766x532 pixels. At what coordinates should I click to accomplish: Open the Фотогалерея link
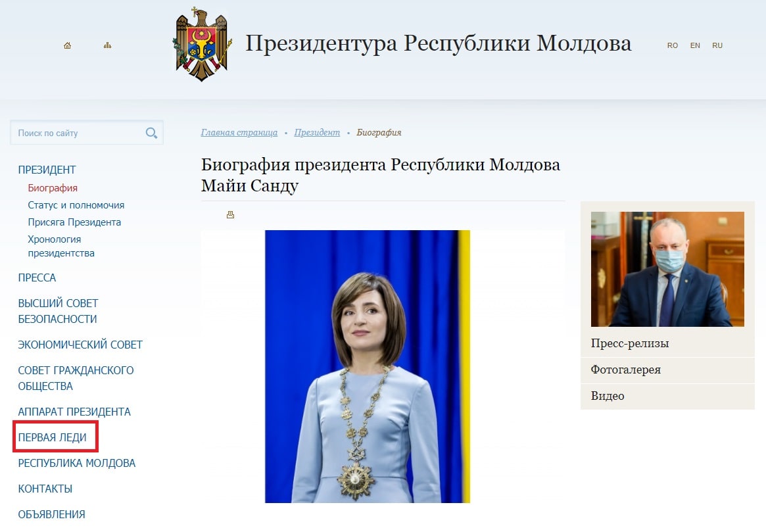click(626, 370)
